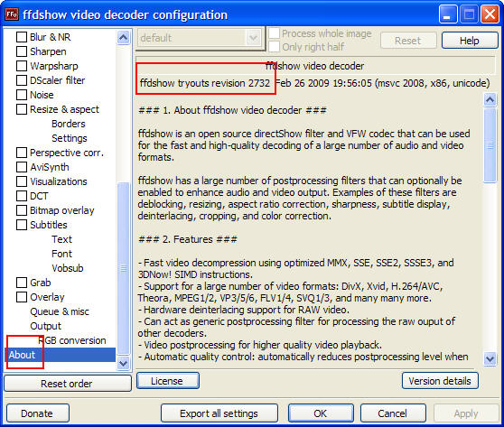
Task: Open the Output page
Action: tap(45, 326)
